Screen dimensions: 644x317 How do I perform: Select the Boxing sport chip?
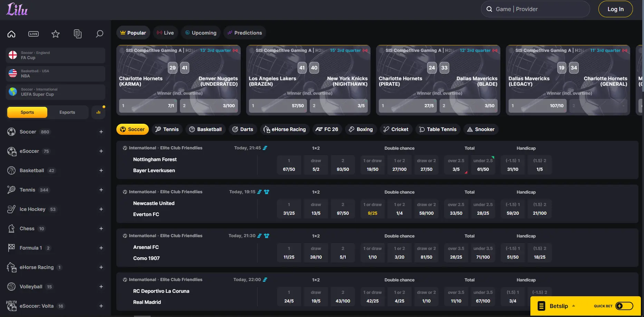[361, 129]
